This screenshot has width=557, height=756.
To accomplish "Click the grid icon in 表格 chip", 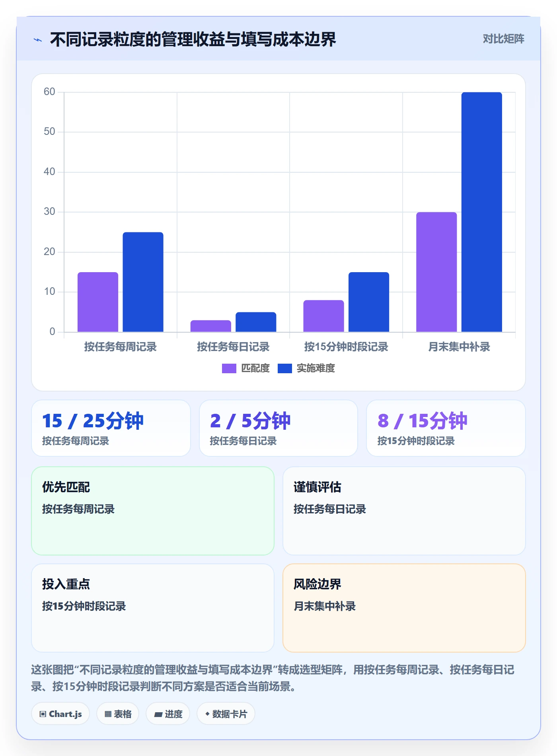I will click(x=108, y=714).
